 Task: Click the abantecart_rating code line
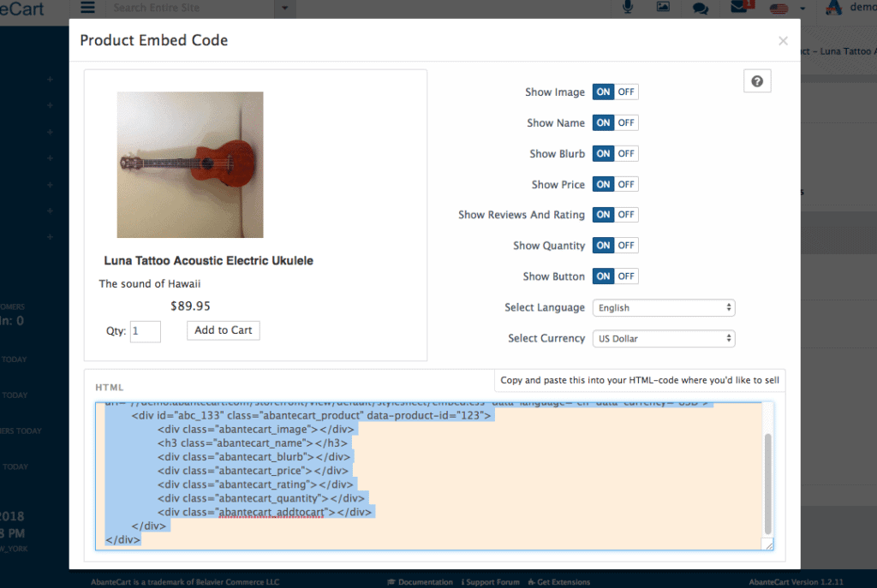tap(255, 484)
